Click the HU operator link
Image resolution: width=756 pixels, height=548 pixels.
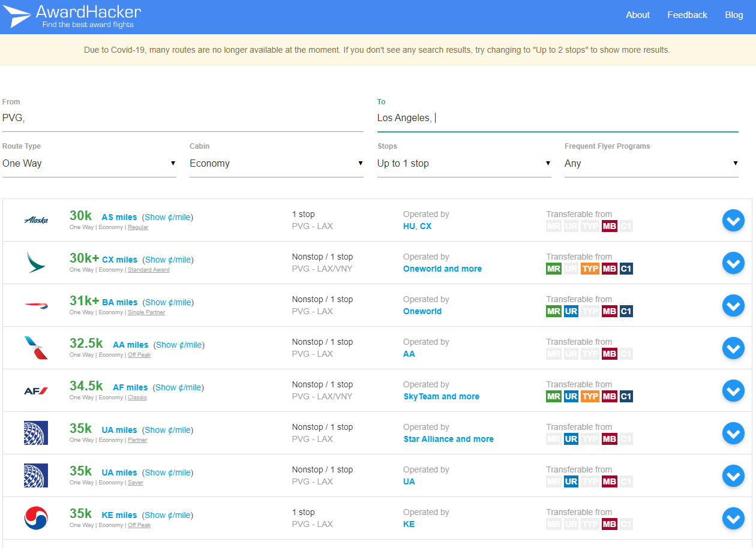coord(409,226)
